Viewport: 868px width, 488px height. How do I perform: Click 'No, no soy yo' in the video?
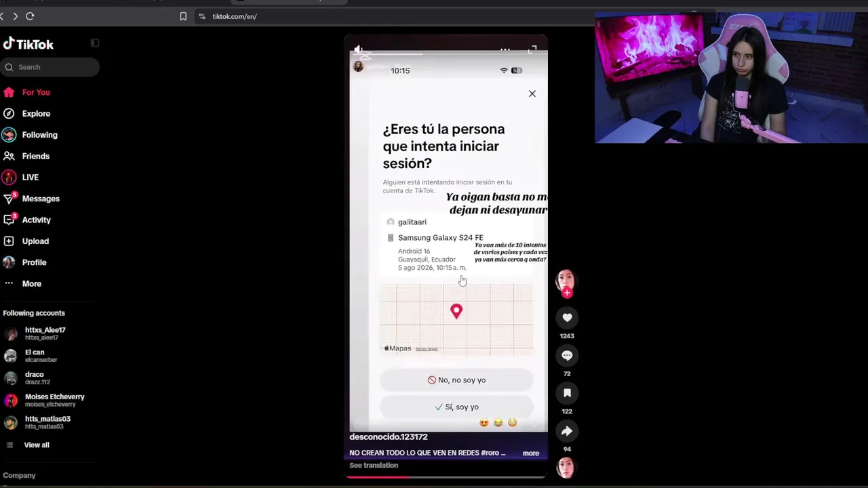point(456,380)
